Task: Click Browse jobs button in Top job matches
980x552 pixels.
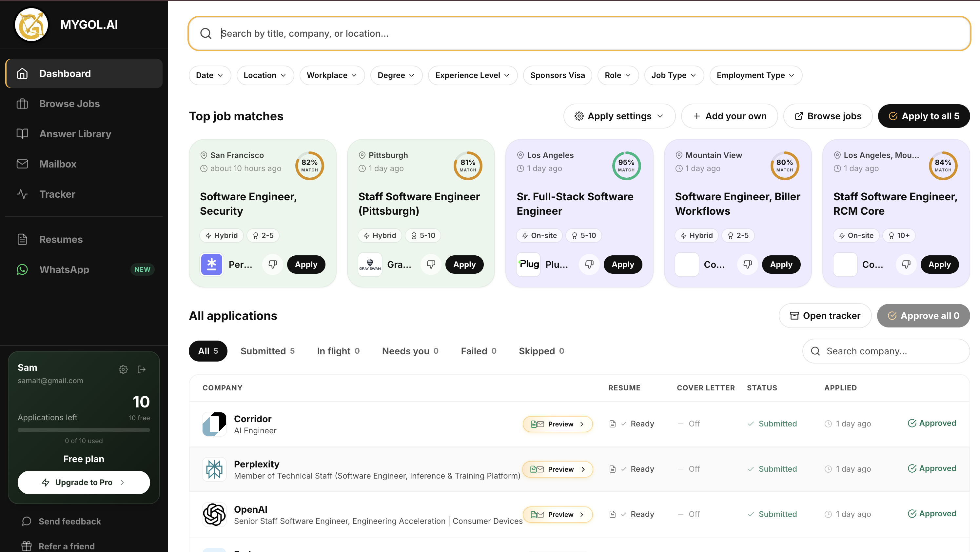Action: coord(828,116)
